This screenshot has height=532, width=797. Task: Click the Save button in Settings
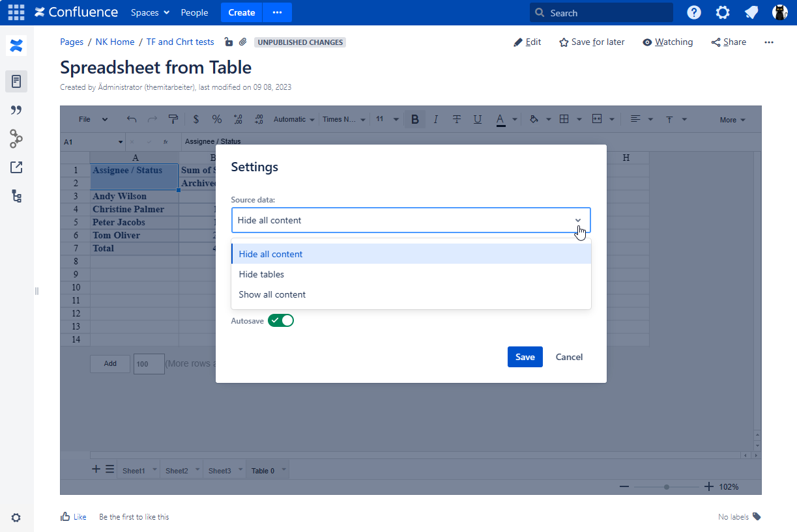pos(525,357)
